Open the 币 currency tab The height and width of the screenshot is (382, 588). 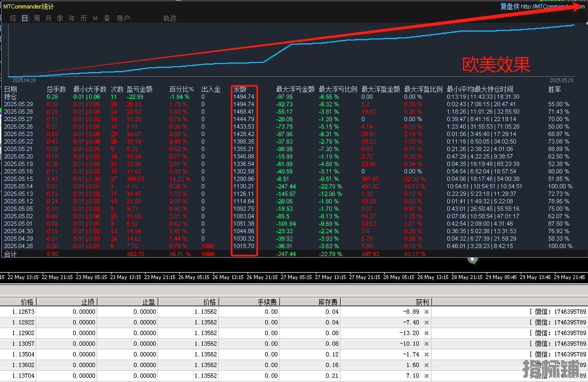(83, 18)
